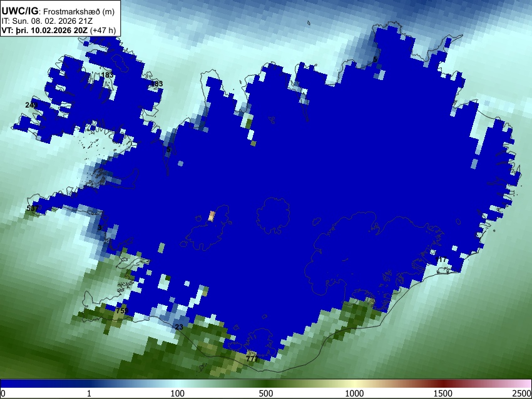Click the 500 tick on the colour scale
This screenshot has width=532, height=399.
coord(266,393)
